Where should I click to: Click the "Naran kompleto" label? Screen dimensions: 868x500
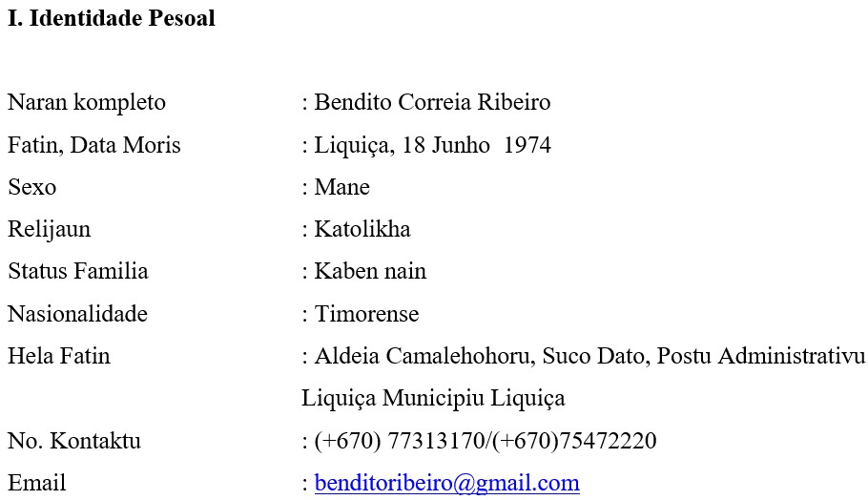coord(87,103)
